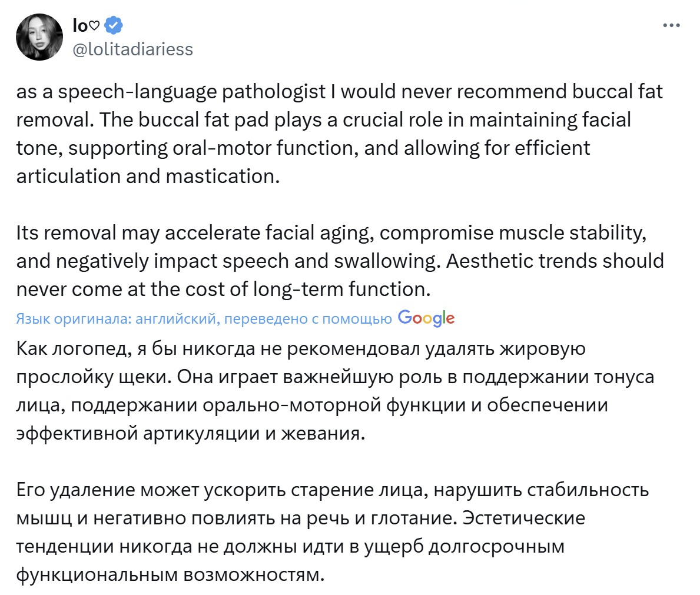
Task: Open the author's profile avatar photo
Action: pos(39,37)
